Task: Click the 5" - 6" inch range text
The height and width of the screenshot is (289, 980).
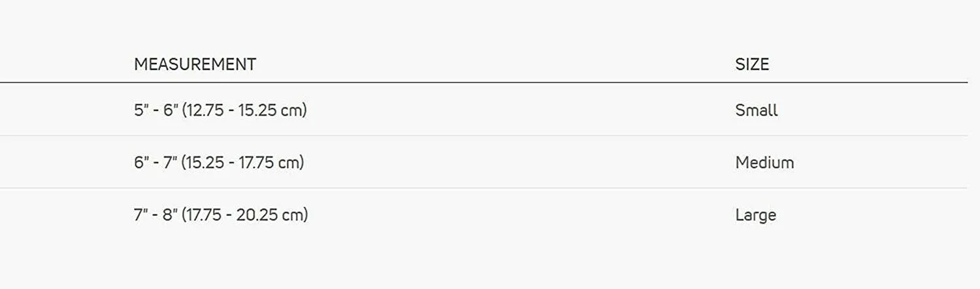Action: pos(156,110)
